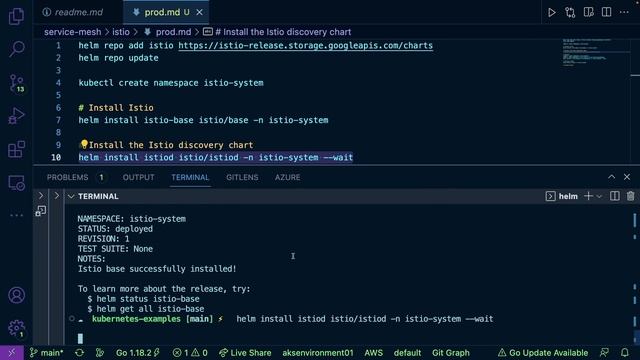This screenshot has height=360, width=640.
Task: Show additional activity bar views ellipsis
Action: [x=16, y=215]
